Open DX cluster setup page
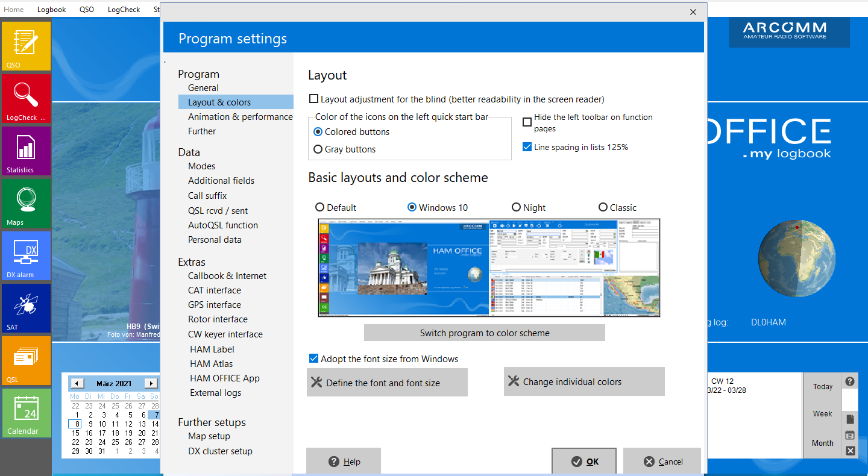This screenshot has height=476, width=868. (x=220, y=451)
